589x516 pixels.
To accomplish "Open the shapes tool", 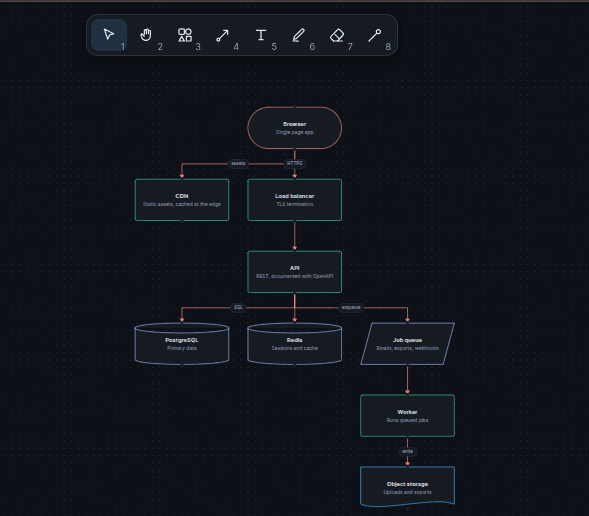I will coord(185,35).
